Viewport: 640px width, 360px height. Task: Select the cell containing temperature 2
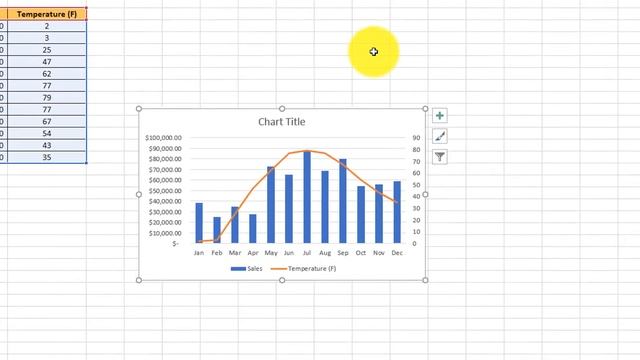click(47, 26)
